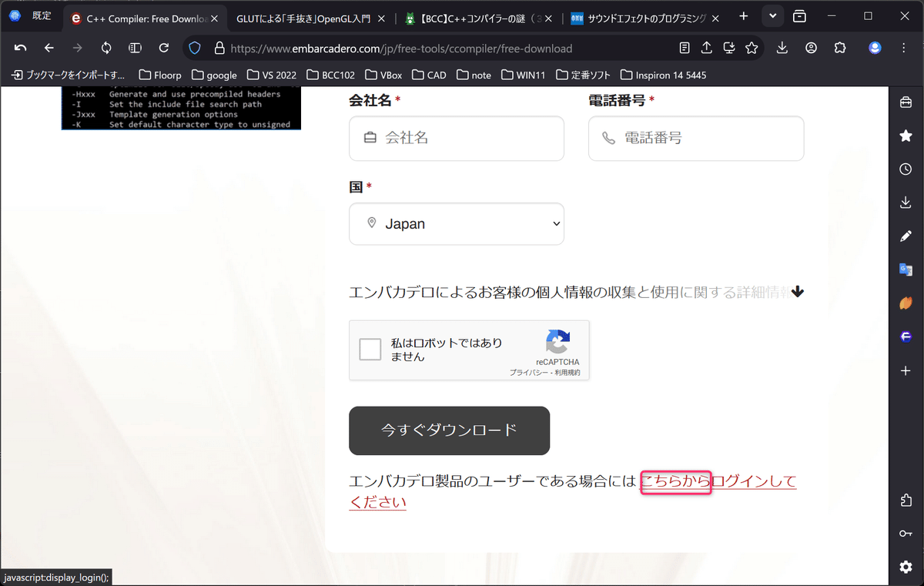This screenshot has width=924, height=586.
Task: Open the 定番ソフト bookmarks folder
Action: (x=583, y=75)
